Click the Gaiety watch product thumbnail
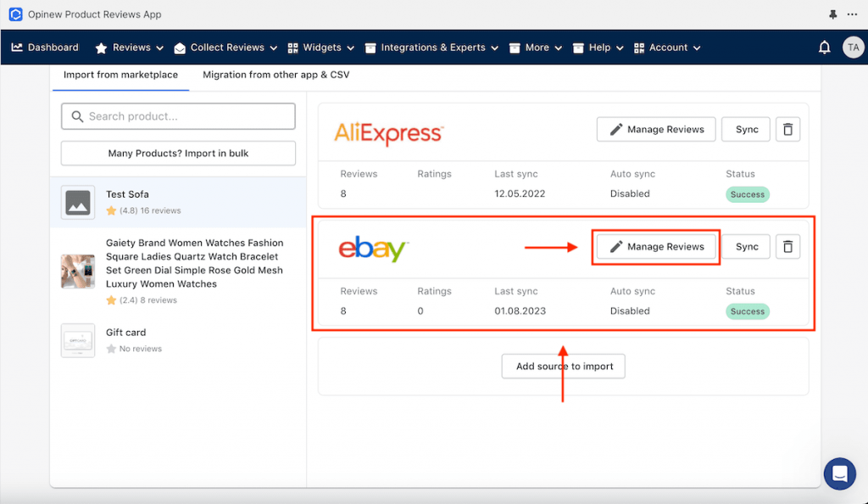Image resolution: width=868 pixels, height=504 pixels. pos(78,272)
